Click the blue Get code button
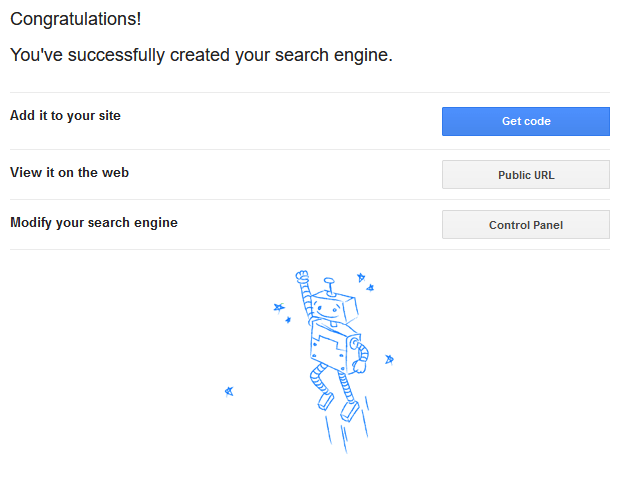This screenshot has height=479, width=624. (x=525, y=121)
